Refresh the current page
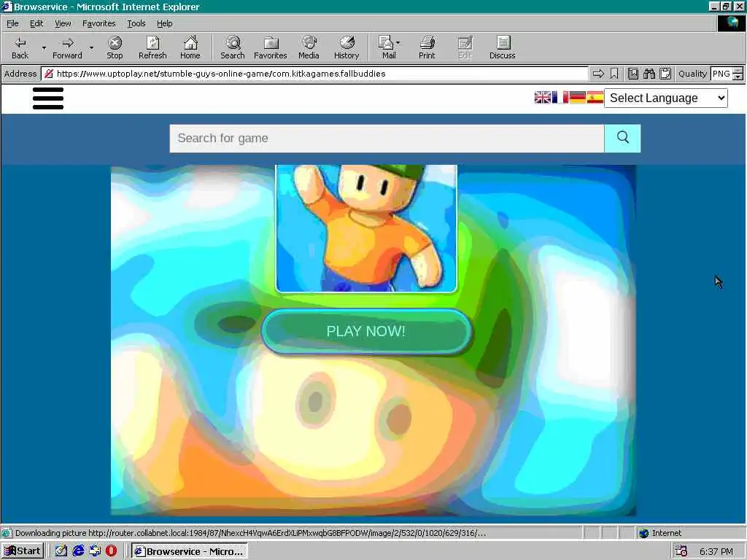This screenshot has height=560, width=747. (x=152, y=47)
